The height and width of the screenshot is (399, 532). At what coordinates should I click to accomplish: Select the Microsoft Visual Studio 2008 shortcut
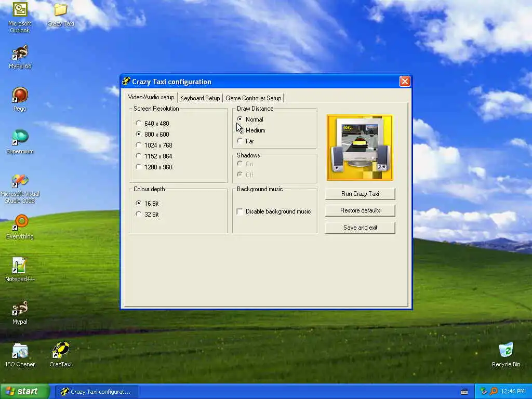20,188
